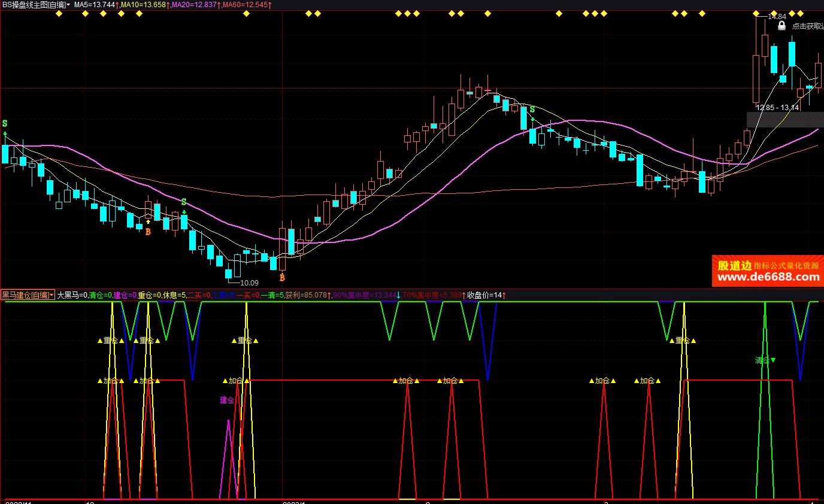The image size is (824, 504).
Task: Click the orange B marker at the 10.09 low
Action: pos(282,277)
